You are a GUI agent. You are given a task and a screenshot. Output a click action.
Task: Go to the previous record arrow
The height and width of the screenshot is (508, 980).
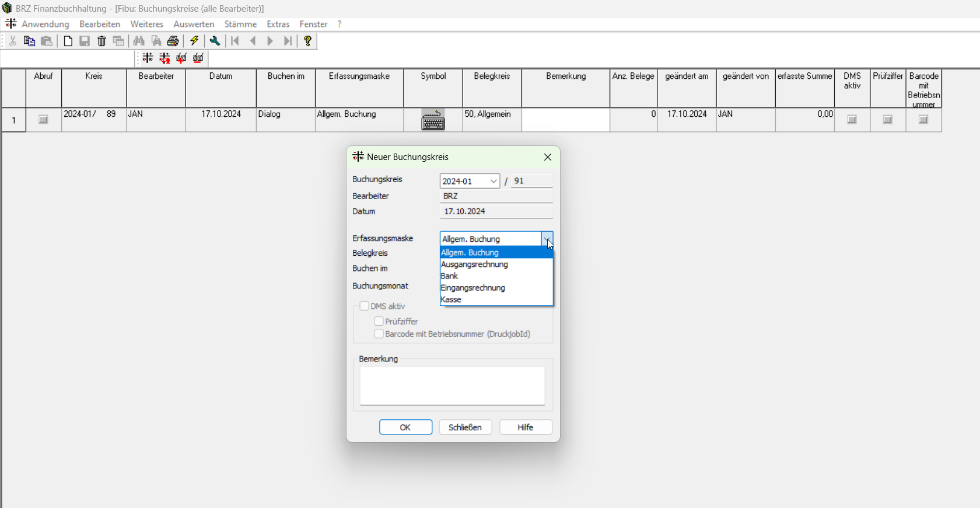(253, 41)
